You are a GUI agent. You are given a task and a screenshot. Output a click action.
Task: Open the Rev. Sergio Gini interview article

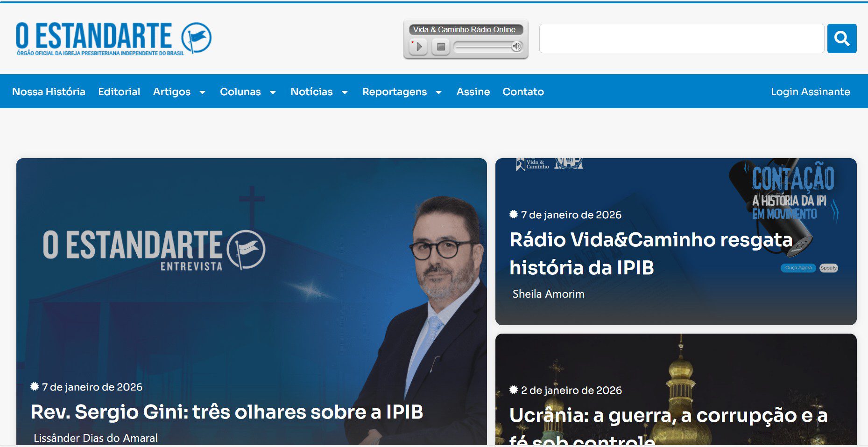click(x=226, y=412)
